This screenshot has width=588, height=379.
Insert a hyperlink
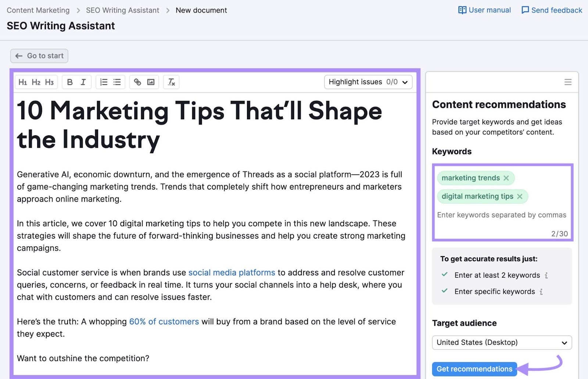pos(137,82)
